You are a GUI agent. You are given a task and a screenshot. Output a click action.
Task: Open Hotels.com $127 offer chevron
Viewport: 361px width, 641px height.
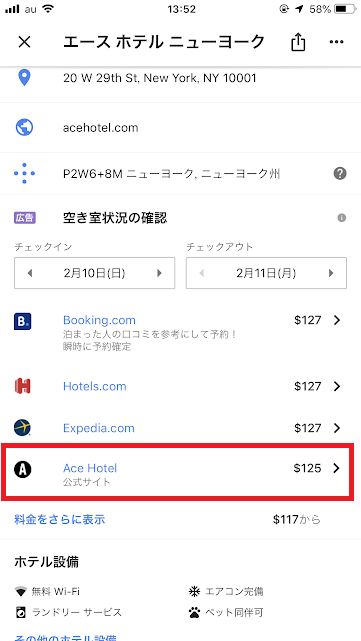tap(337, 386)
